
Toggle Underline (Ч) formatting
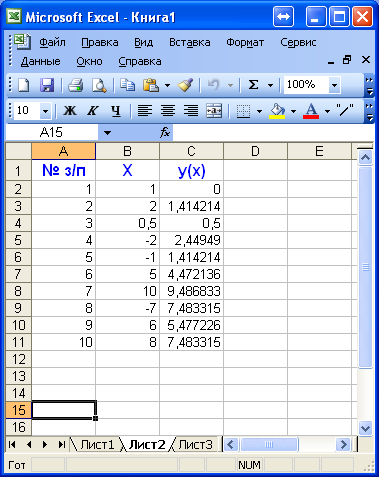(116, 111)
